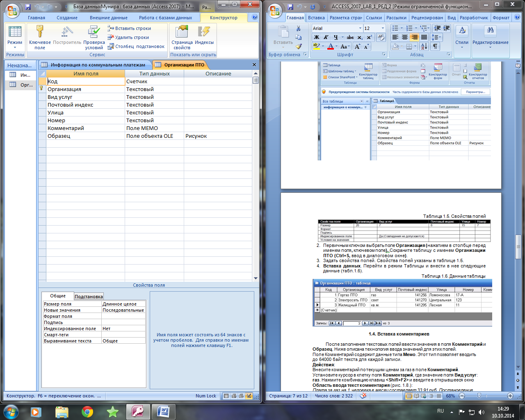The width and height of the screenshot is (525, 420).
Task: Click the Copy icon in Word
Action: [x=299, y=37]
